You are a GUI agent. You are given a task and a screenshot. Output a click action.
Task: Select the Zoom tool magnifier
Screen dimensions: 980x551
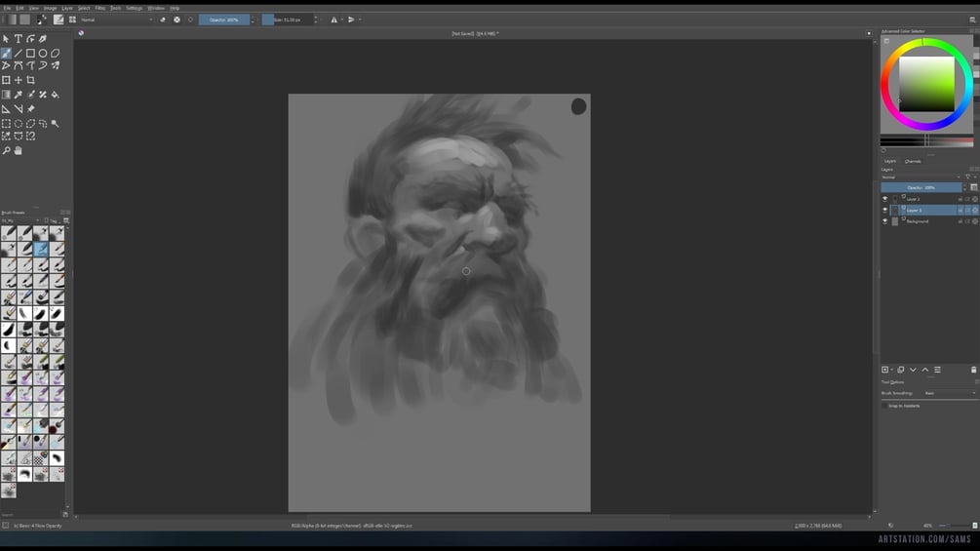[6, 150]
